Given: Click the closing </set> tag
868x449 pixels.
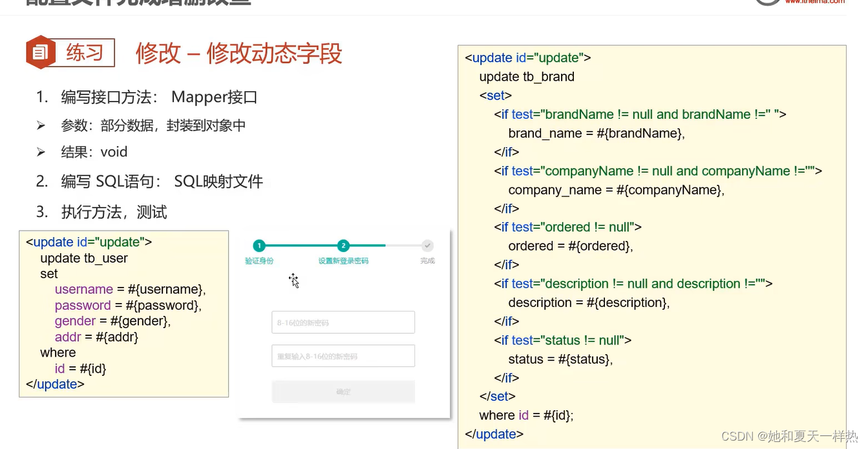Looking at the screenshot, I should click(x=498, y=397).
